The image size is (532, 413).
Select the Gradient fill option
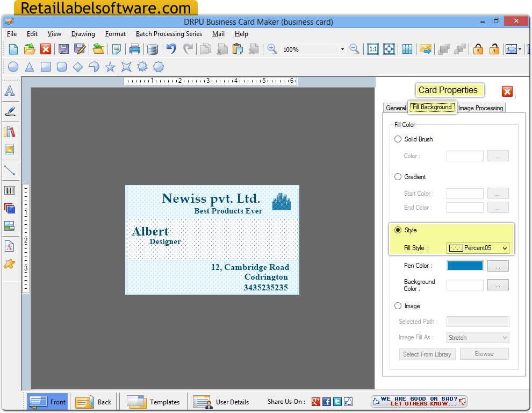398,177
